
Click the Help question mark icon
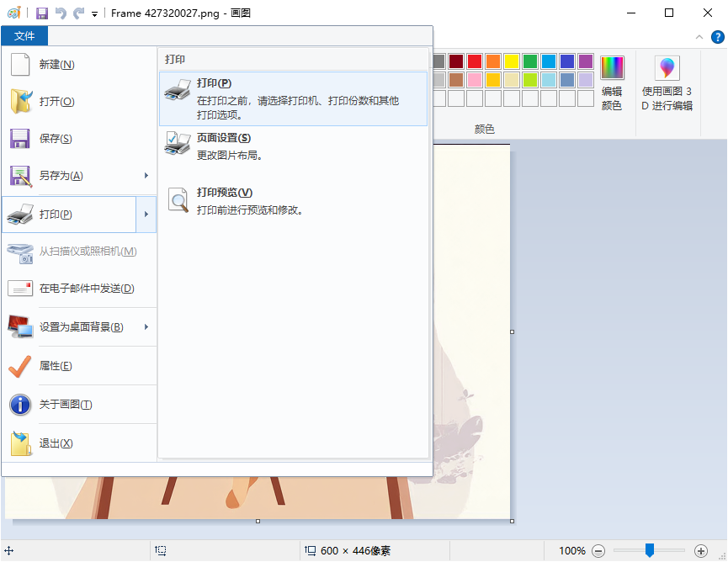coord(716,36)
